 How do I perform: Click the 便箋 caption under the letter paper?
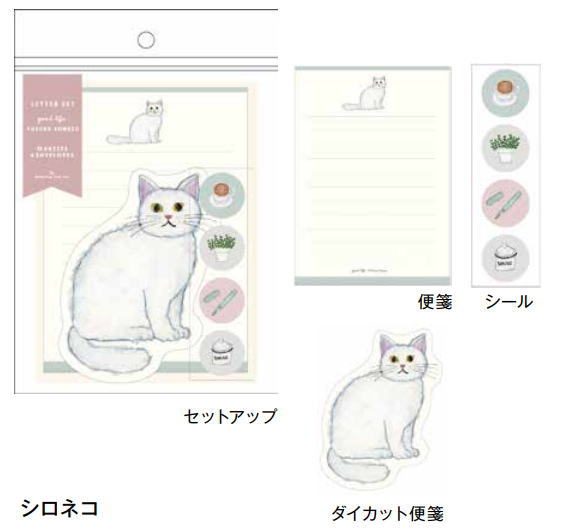pos(435,302)
